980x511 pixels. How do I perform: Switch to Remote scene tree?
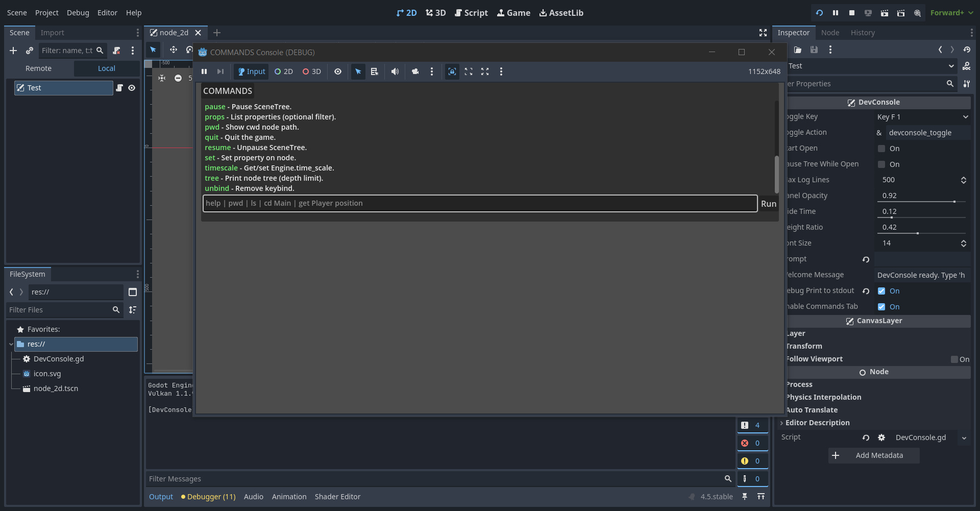[x=39, y=68]
